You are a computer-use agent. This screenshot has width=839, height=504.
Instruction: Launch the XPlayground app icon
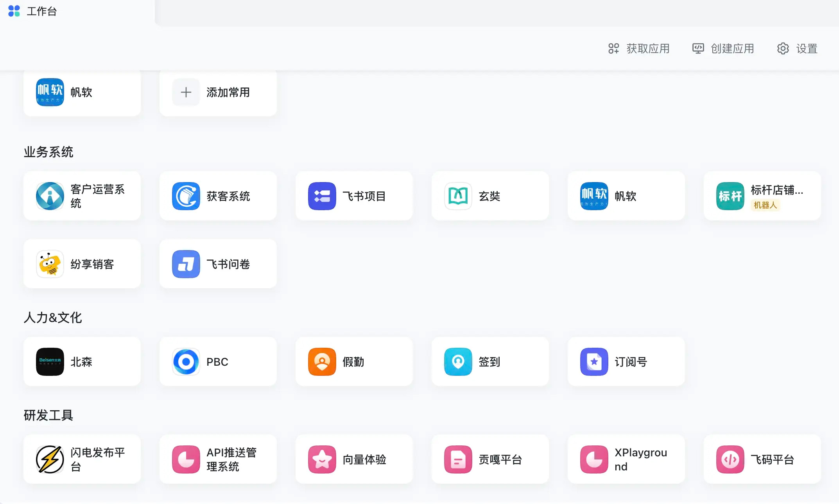[x=594, y=459]
